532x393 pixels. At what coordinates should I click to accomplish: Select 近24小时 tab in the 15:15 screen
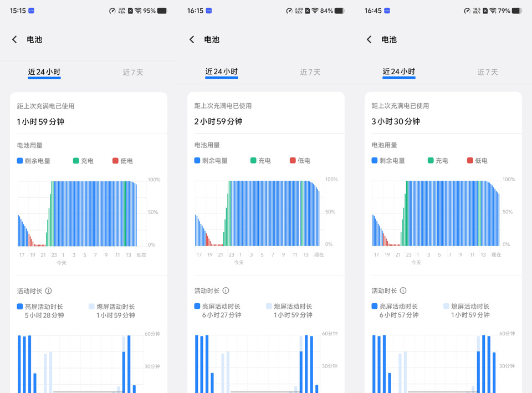tap(44, 72)
